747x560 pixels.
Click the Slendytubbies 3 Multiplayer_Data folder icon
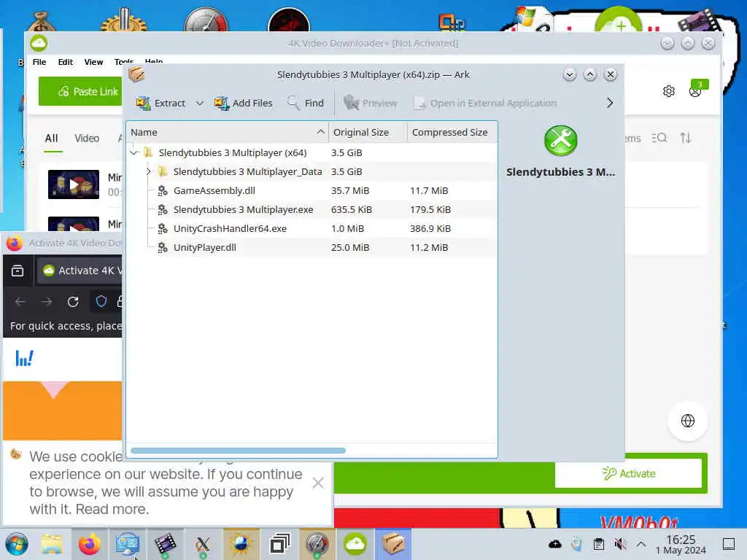pos(163,171)
